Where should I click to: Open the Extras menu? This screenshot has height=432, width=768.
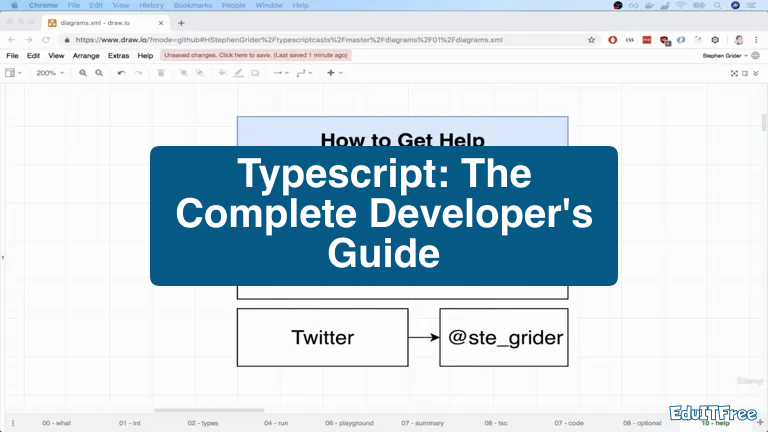coord(119,56)
